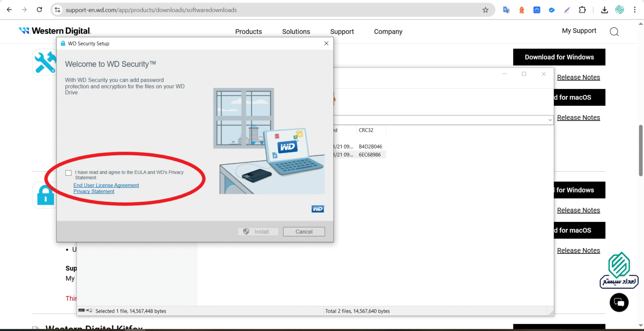Open the Google Translate extension icon
Screen dimensions: 644x331
click(506, 10)
